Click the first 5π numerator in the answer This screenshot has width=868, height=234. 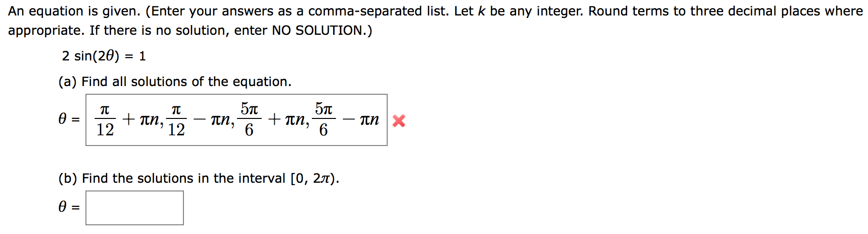pos(249,109)
